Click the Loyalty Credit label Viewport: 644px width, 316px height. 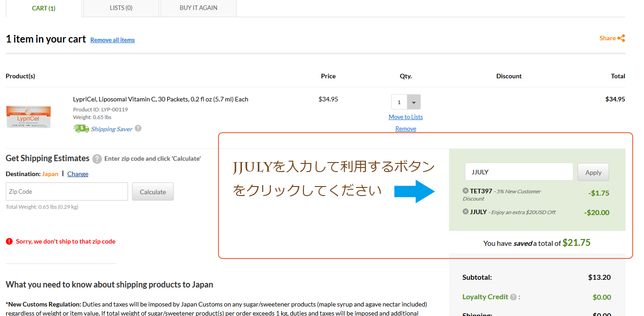point(485,297)
